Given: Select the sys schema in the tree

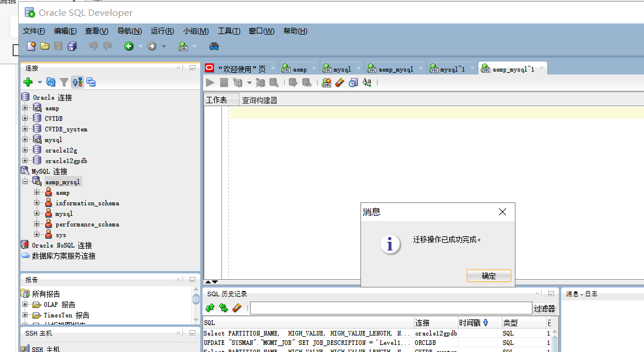Looking at the screenshot, I should 61,235.
